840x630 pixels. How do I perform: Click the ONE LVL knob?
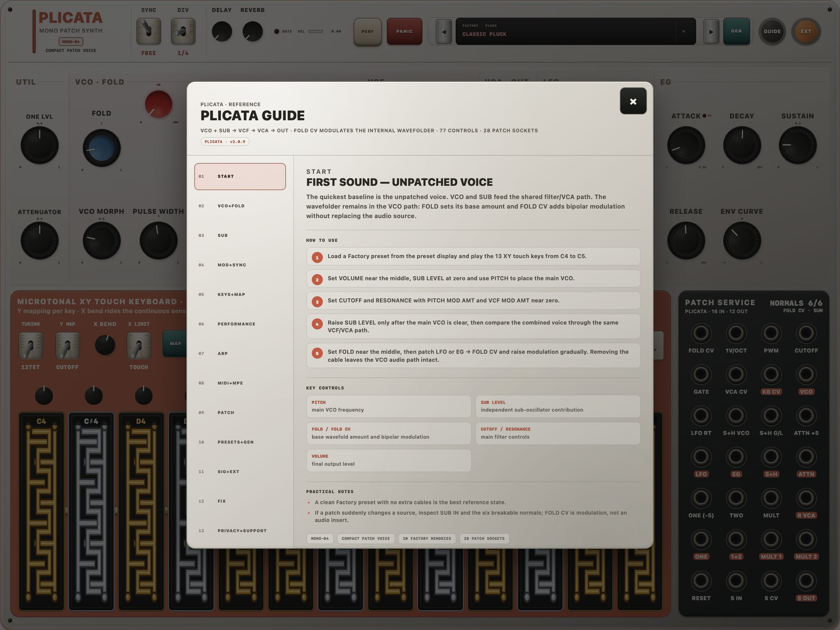[x=39, y=145]
